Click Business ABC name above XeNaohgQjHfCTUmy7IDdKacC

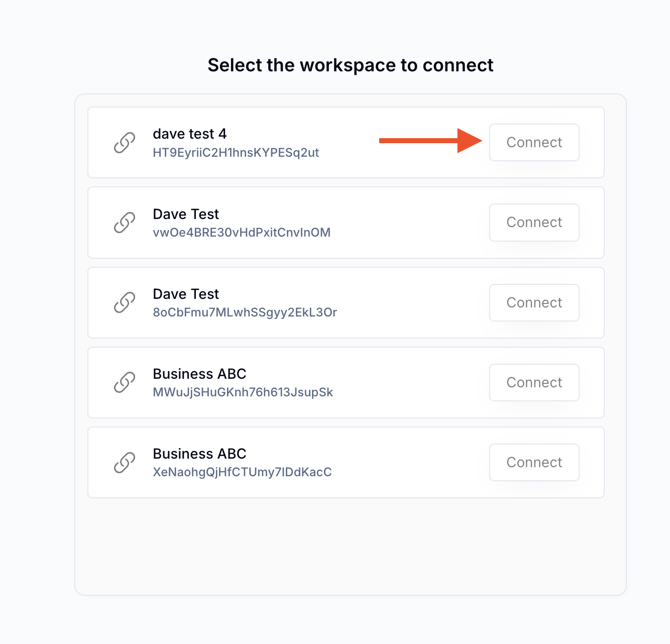(199, 454)
